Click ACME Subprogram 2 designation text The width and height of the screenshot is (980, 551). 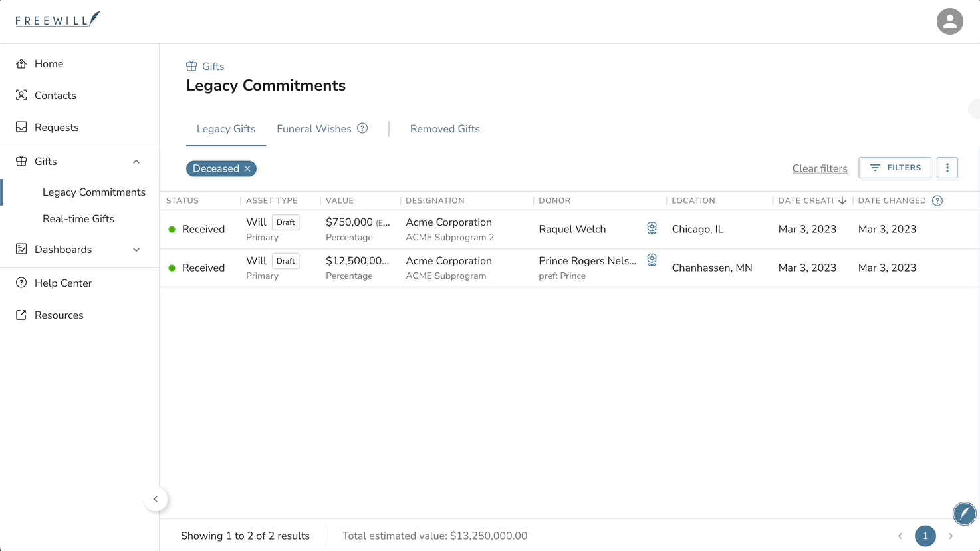pyautogui.click(x=450, y=238)
